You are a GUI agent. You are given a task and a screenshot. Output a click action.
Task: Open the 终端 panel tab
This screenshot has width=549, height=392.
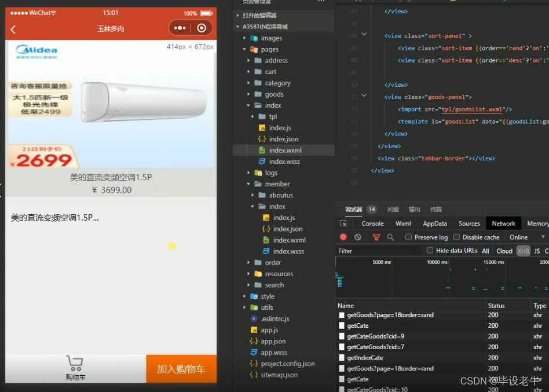pos(435,209)
